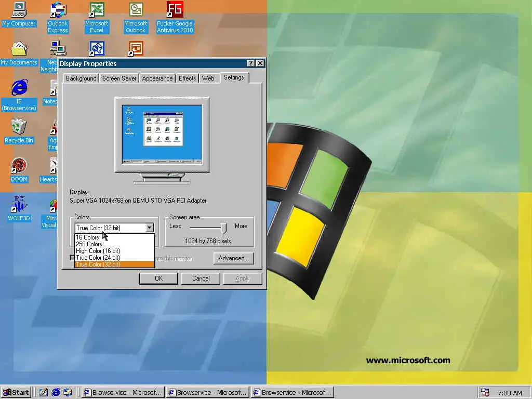Switch to third Browservice taskbar window
532x399 pixels.
tap(292, 392)
